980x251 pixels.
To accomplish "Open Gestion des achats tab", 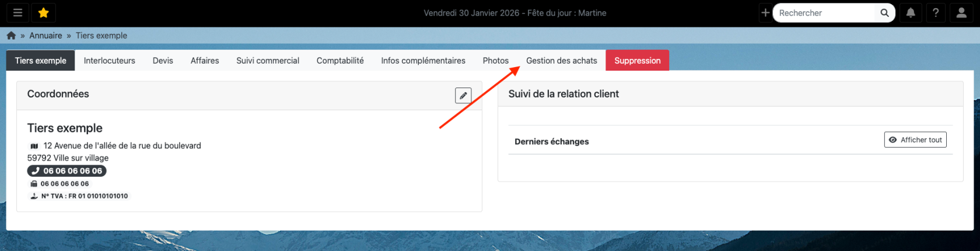I will coord(562,61).
